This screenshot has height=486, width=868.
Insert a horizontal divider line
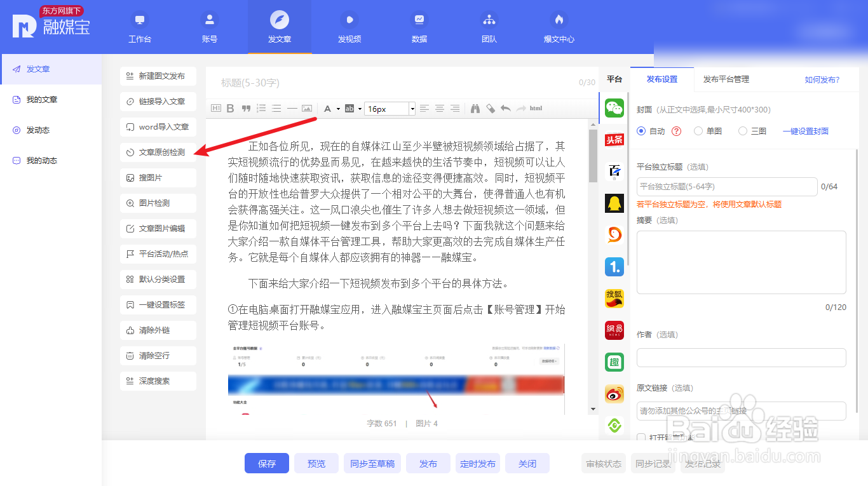(292, 109)
